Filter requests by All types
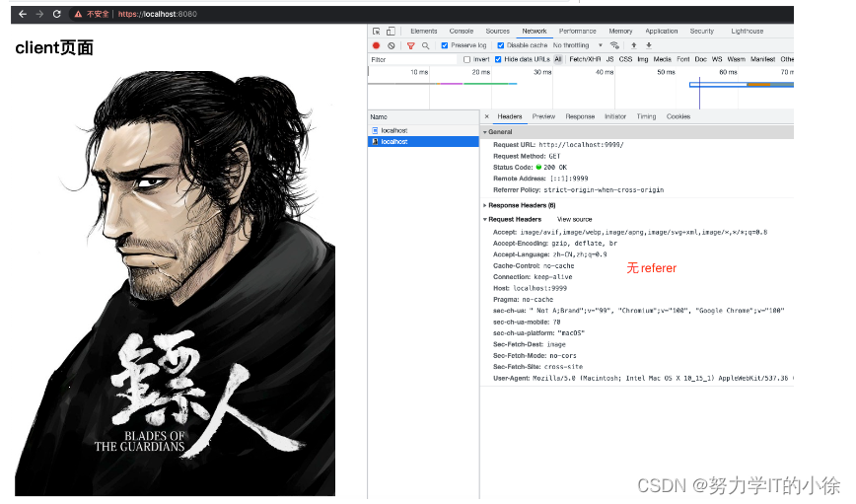 tap(558, 59)
